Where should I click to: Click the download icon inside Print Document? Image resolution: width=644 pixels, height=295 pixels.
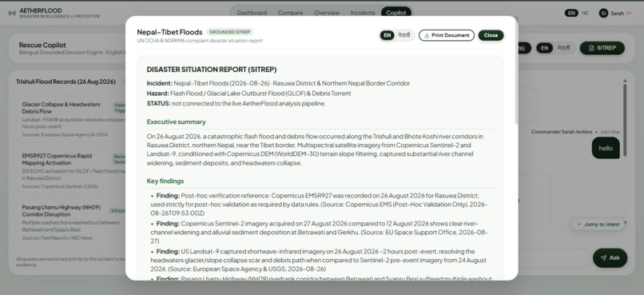tap(427, 35)
